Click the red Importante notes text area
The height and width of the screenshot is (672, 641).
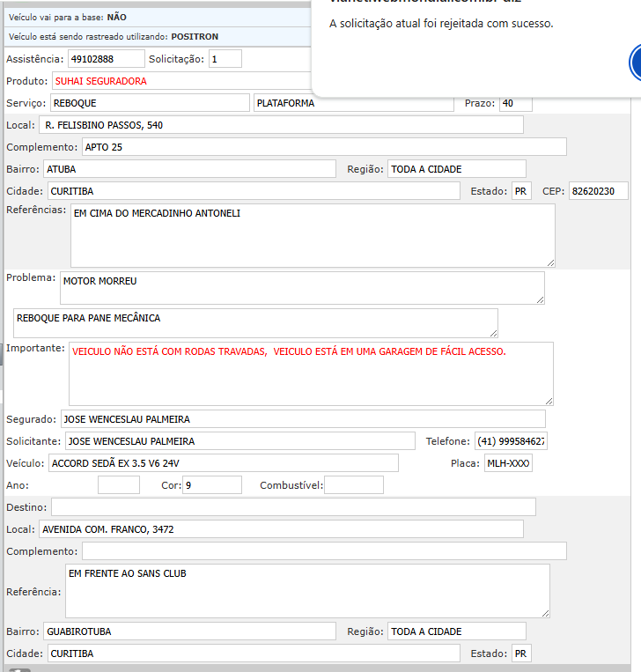coord(311,373)
